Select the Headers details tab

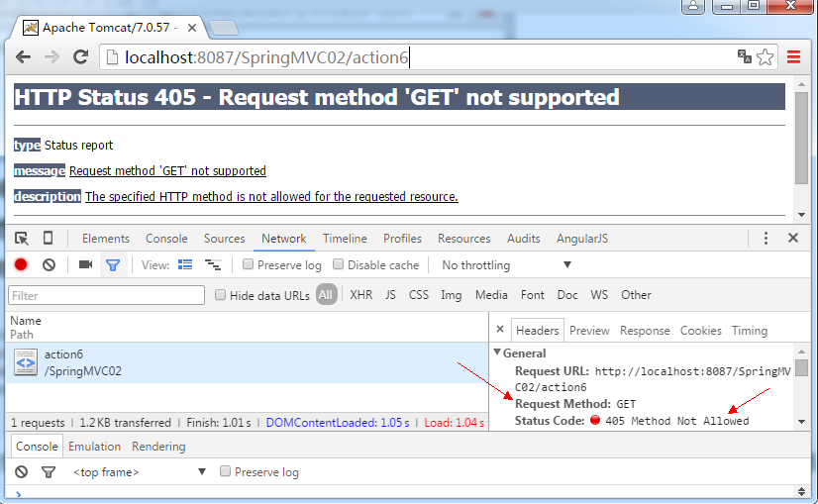(538, 331)
